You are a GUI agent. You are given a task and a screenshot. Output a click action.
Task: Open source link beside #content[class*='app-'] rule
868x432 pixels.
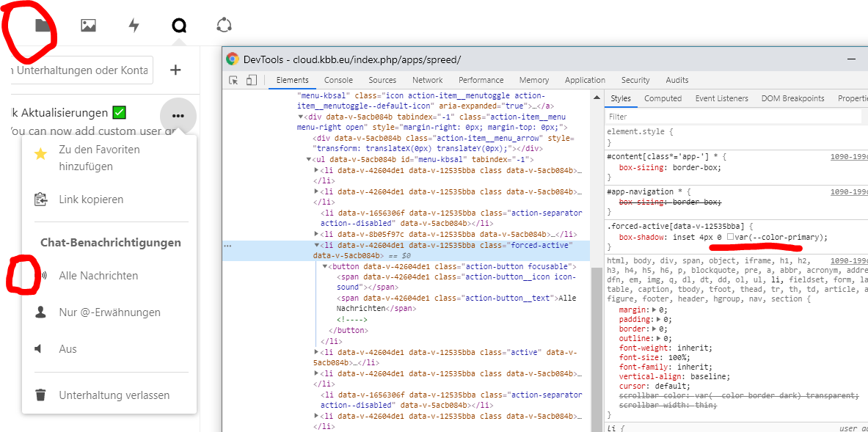click(849, 157)
